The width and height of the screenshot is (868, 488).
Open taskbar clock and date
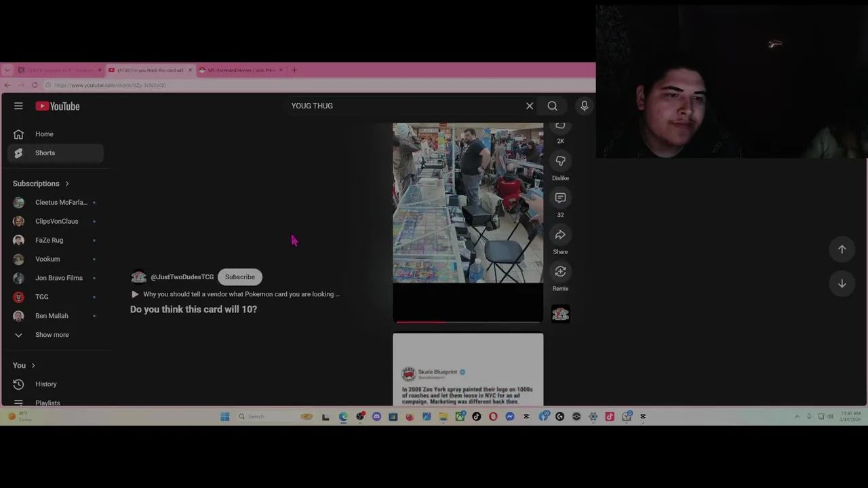click(850, 416)
